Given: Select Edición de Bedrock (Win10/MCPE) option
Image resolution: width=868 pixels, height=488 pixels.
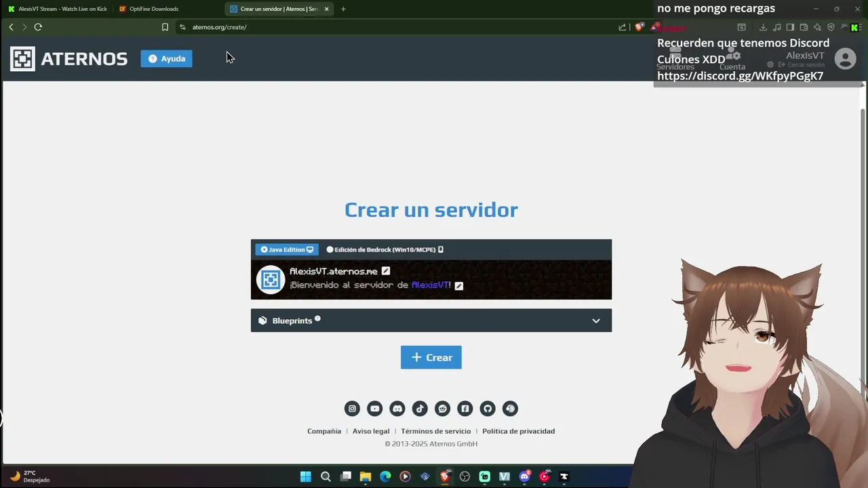Looking at the screenshot, I should point(384,249).
